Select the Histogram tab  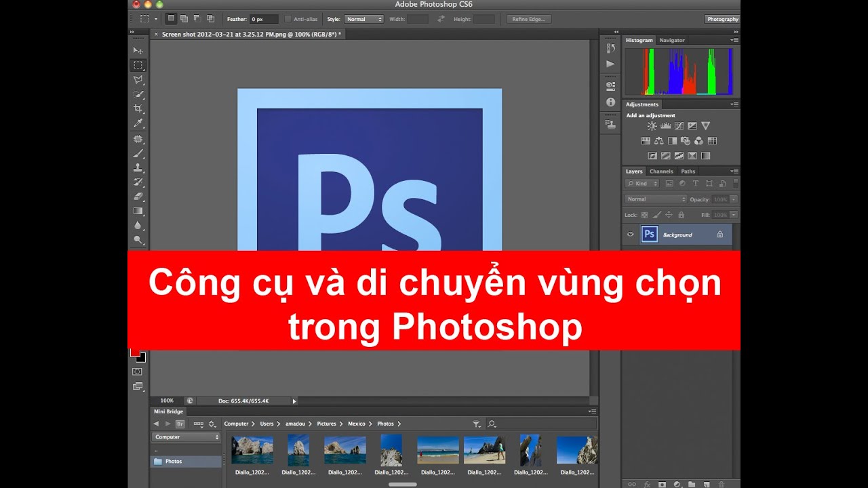click(639, 40)
